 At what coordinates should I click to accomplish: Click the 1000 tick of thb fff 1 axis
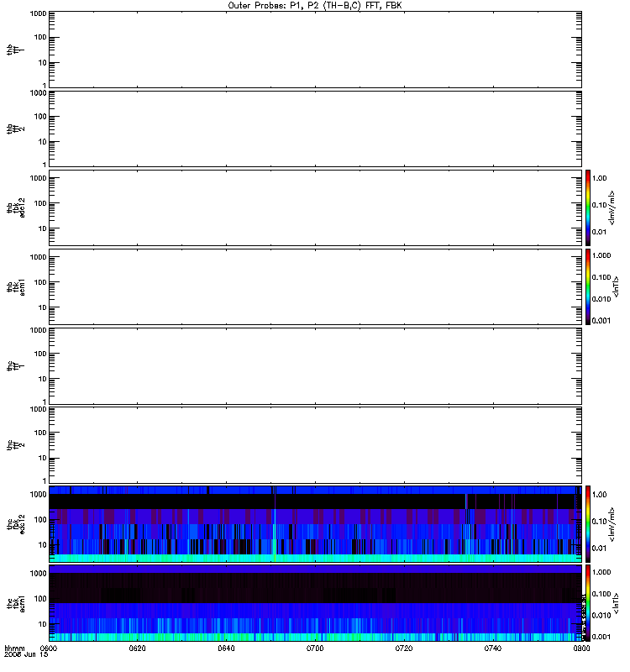click(x=38, y=13)
